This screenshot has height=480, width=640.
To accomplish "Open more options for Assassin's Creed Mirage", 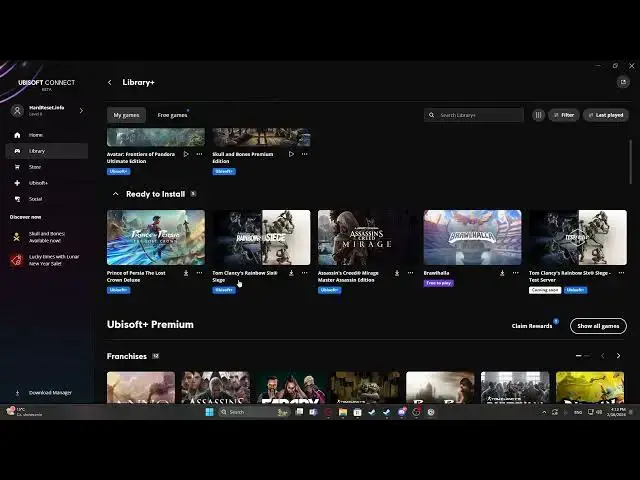I will [x=410, y=273].
